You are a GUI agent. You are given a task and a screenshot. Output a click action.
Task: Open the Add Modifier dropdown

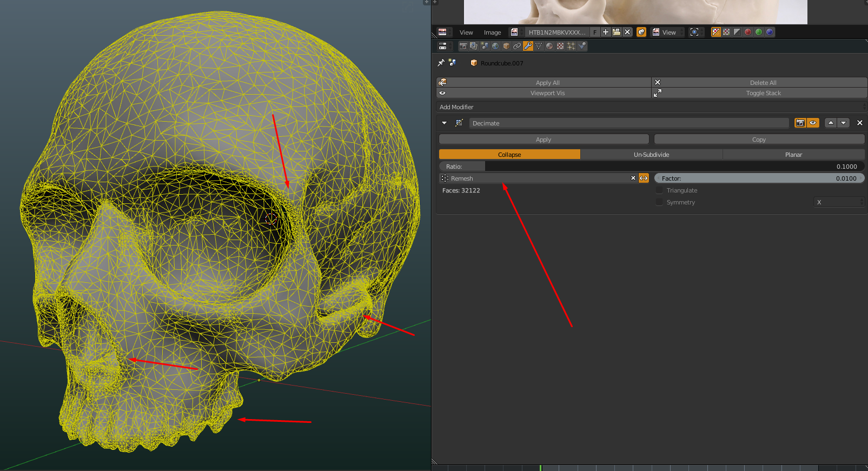pyautogui.click(x=651, y=107)
